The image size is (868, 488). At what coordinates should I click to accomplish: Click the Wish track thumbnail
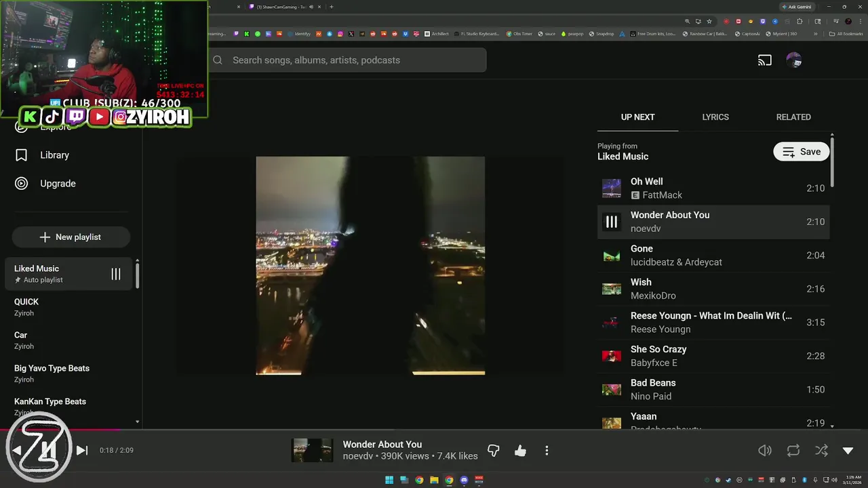(x=612, y=289)
